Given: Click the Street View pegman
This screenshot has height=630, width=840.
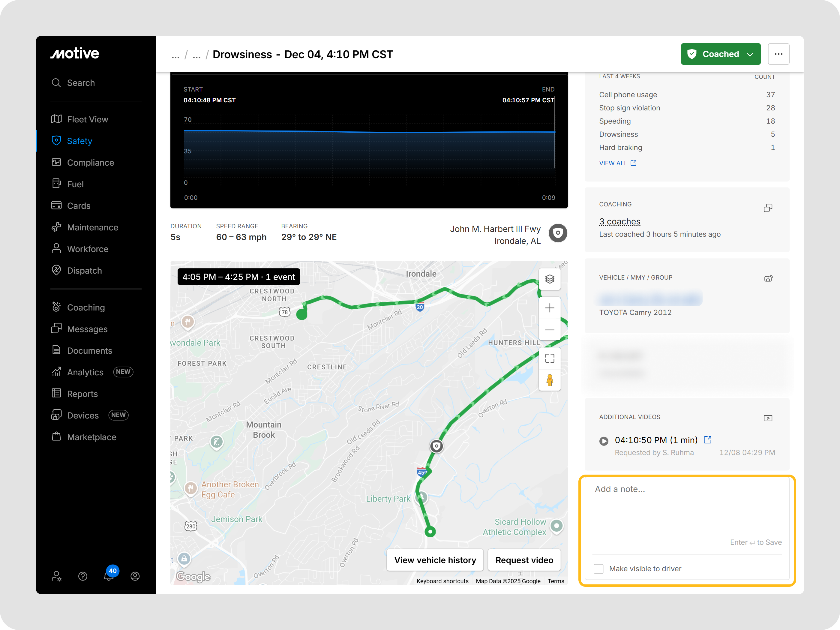Looking at the screenshot, I should point(550,380).
